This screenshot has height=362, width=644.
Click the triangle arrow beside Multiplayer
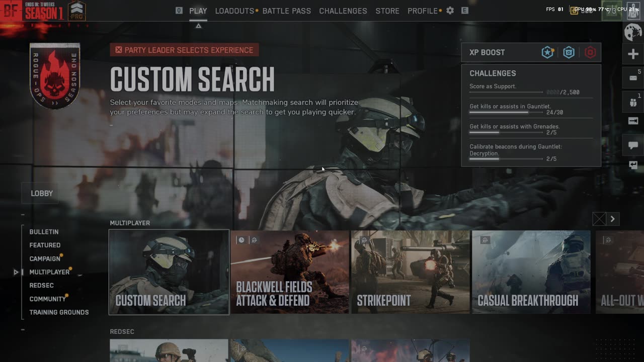(x=16, y=272)
